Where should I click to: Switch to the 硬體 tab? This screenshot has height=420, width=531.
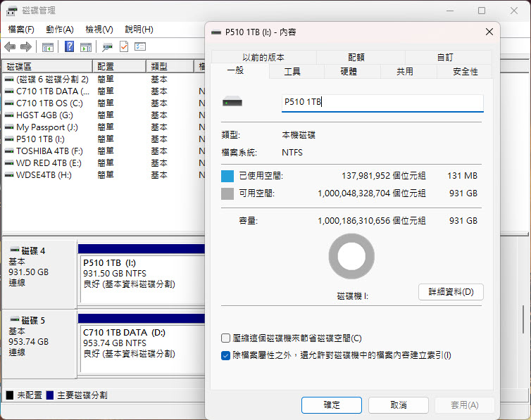349,72
